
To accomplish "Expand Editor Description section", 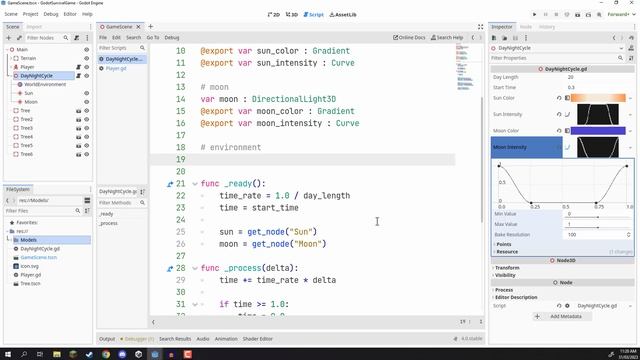I will click(516, 297).
